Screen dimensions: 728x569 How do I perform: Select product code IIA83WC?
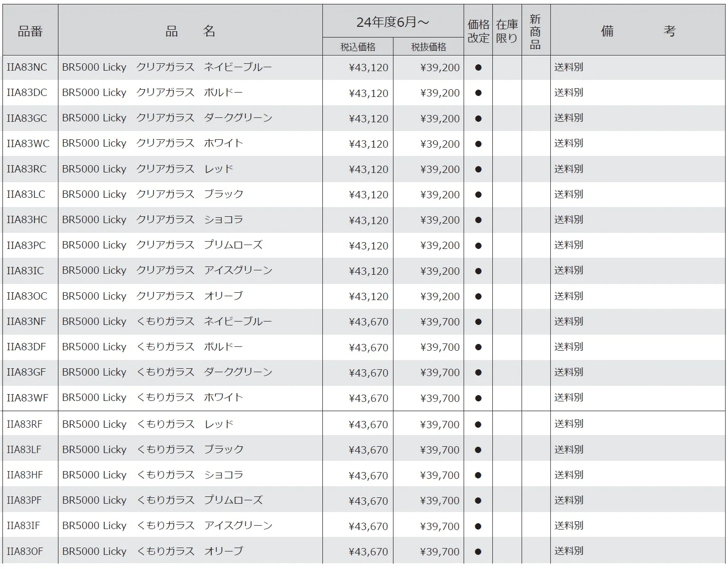click(x=28, y=143)
